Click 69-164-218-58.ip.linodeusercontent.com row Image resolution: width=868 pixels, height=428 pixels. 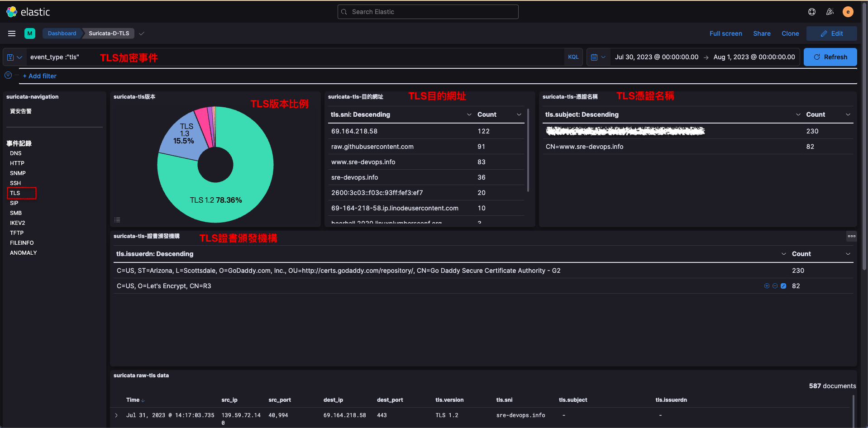(427, 208)
